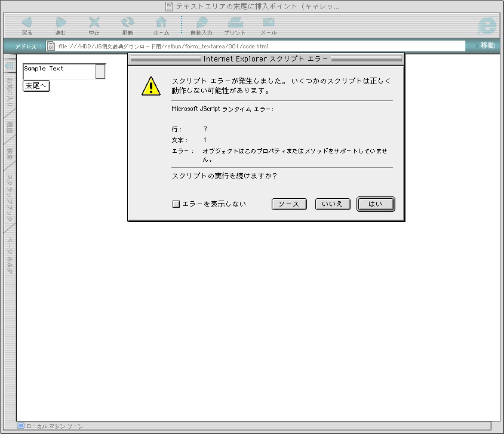Click inside the Sample Text textarea

tap(59, 71)
